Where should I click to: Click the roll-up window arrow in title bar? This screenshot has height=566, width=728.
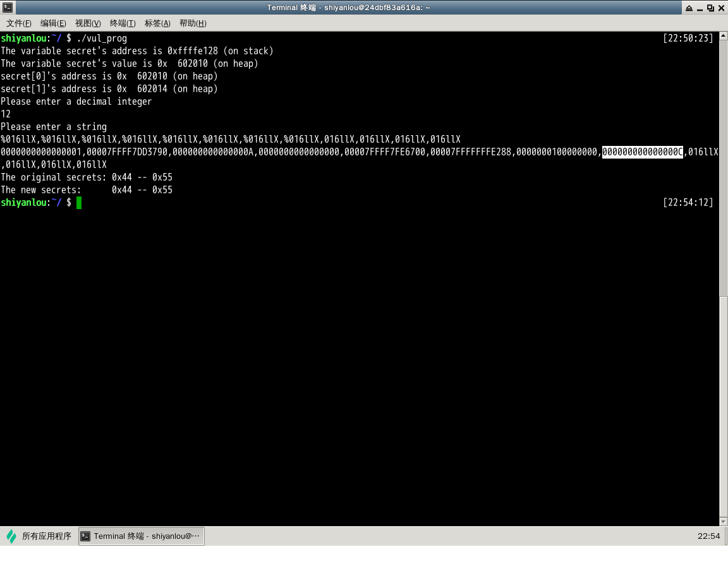pos(688,8)
